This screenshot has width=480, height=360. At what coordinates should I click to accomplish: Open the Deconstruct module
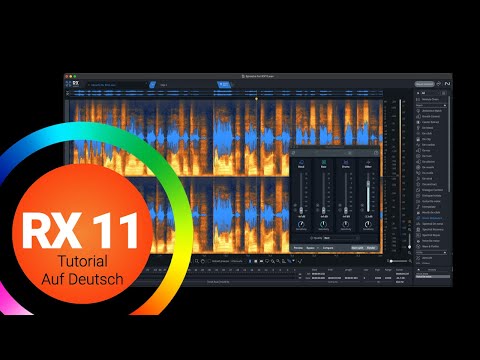coord(432,184)
